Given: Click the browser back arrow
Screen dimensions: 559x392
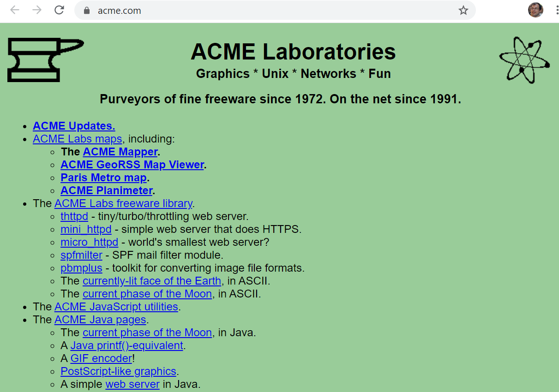Looking at the screenshot, I should pyautogui.click(x=15, y=10).
